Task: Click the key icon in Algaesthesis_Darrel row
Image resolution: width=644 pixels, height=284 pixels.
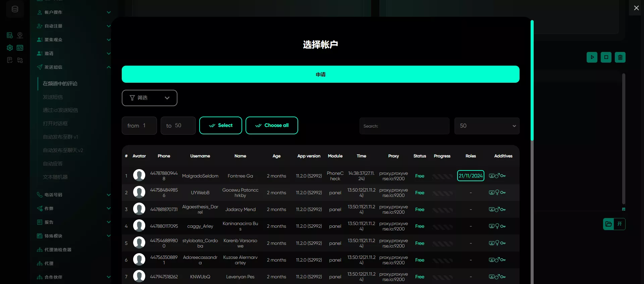Action: click(503, 209)
